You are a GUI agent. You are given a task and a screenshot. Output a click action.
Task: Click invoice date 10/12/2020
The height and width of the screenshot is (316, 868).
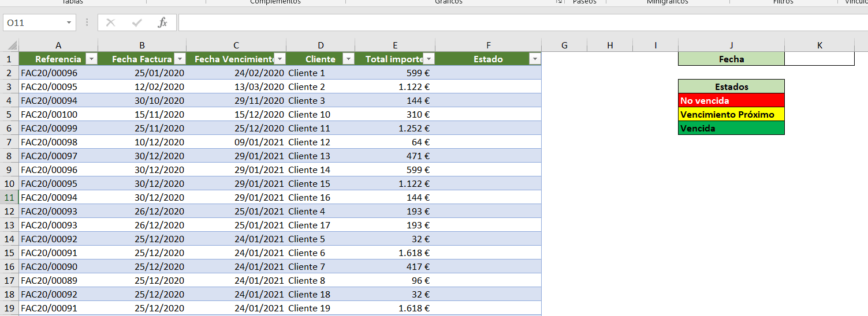pos(142,142)
